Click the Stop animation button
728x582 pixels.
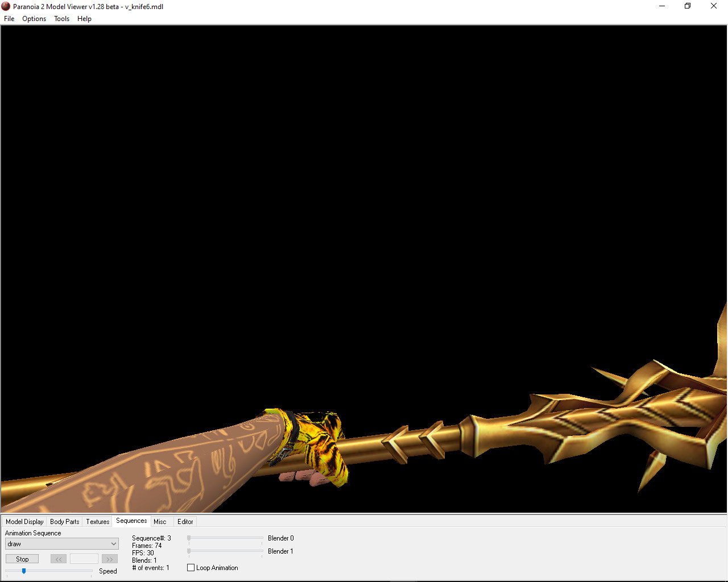[x=22, y=559]
